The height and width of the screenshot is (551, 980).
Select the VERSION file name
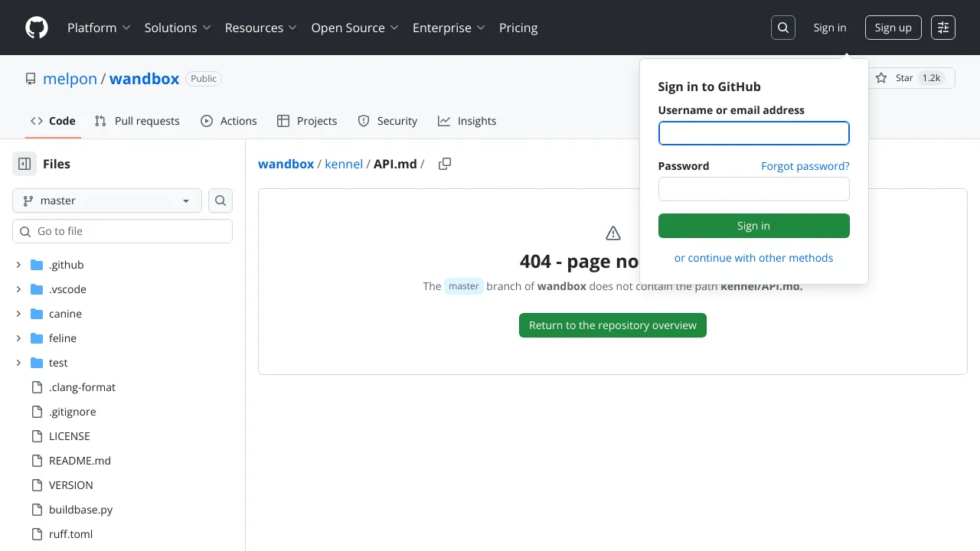tap(71, 485)
